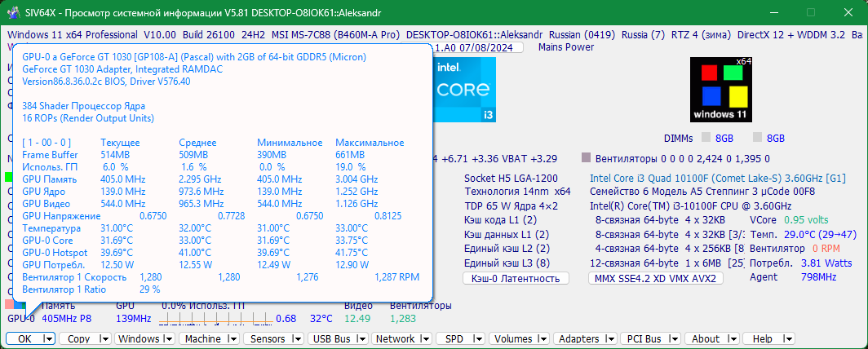Image resolution: width=868 pixels, height=349 pixels.
Task: Click the 1,283 fan speed value
Action: 403,319
